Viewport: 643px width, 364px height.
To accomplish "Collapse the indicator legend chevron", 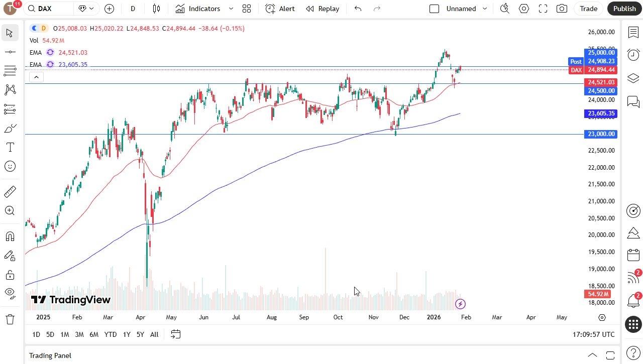I will pos(36,77).
